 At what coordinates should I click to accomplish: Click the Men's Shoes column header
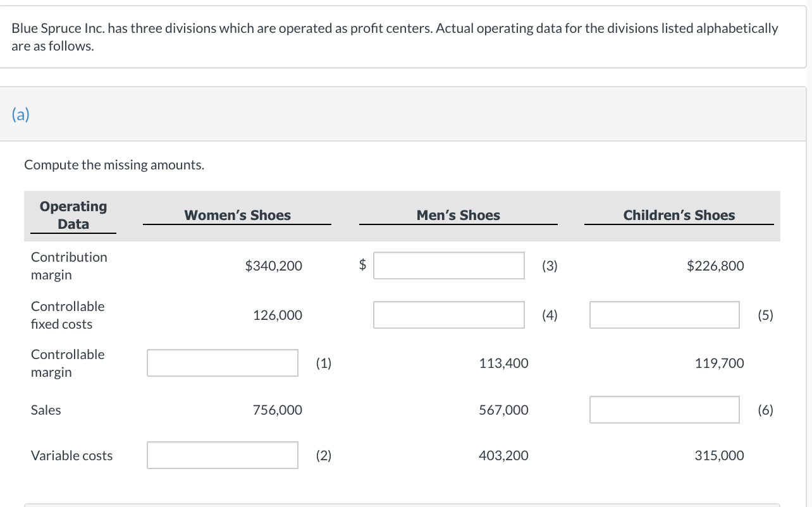[458, 215]
